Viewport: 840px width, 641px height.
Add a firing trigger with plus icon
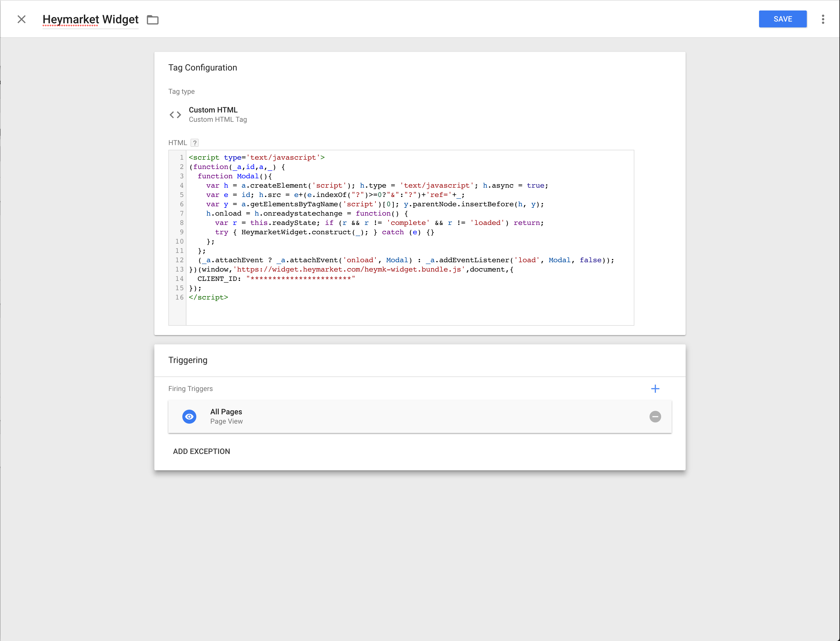click(655, 389)
